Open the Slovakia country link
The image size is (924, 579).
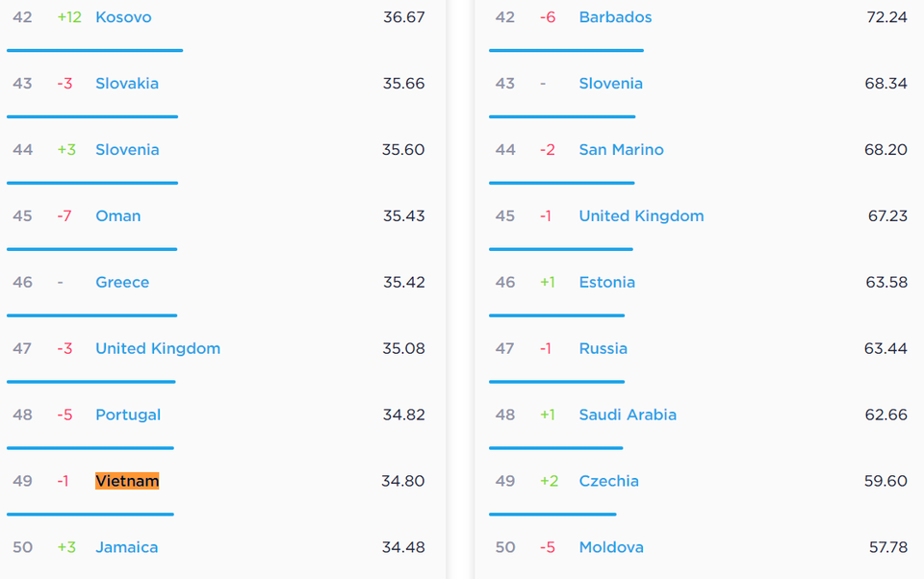click(x=127, y=83)
